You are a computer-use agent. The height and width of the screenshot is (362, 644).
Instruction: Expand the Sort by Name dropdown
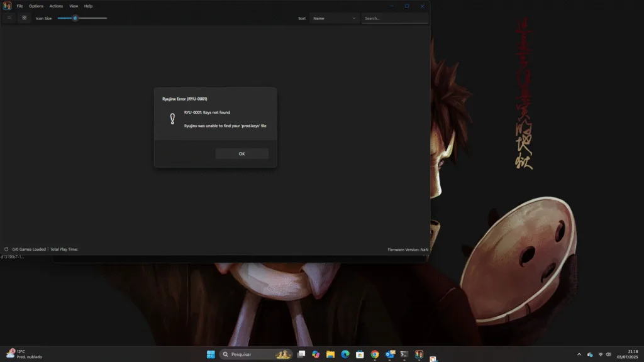point(334,18)
